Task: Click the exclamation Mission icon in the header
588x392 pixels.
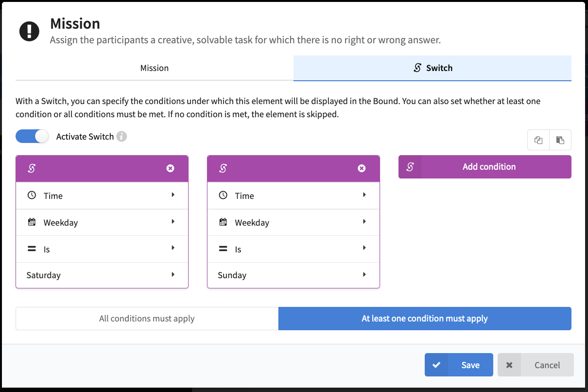Action: point(29,31)
